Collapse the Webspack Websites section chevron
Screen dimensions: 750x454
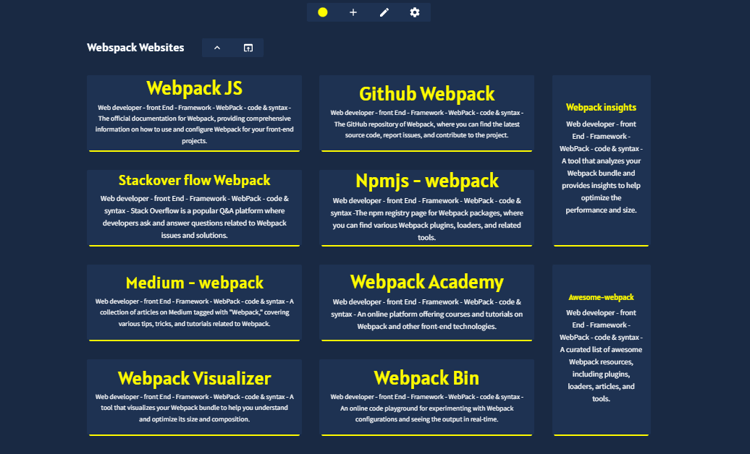pyautogui.click(x=217, y=48)
